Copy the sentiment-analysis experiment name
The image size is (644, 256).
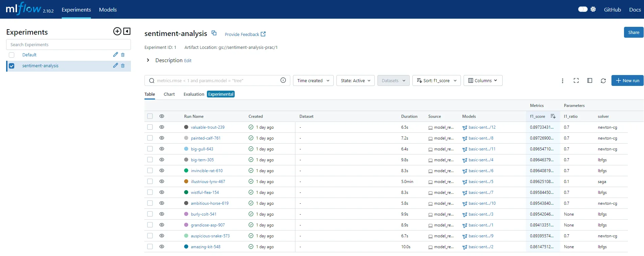click(x=214, y=33)
